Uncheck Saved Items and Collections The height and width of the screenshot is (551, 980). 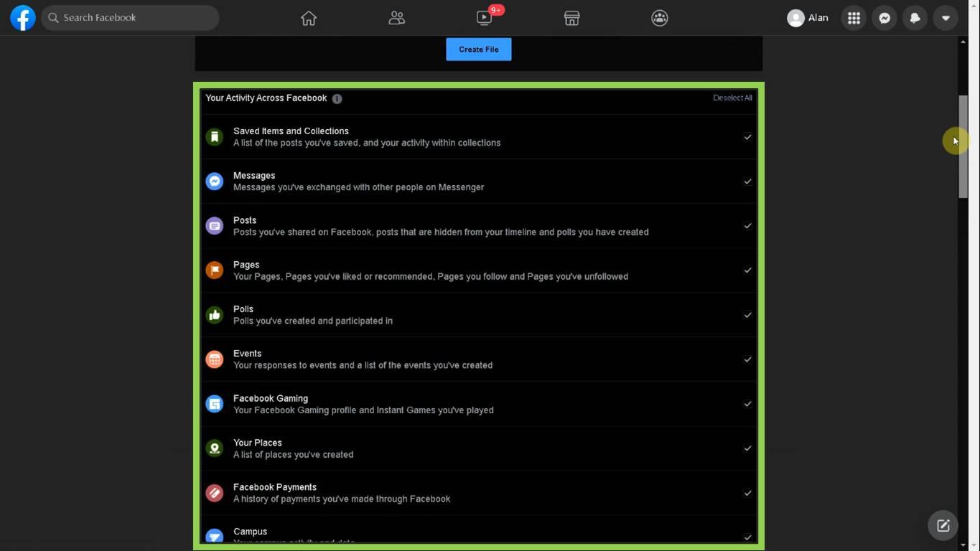(x=747, y=137)
